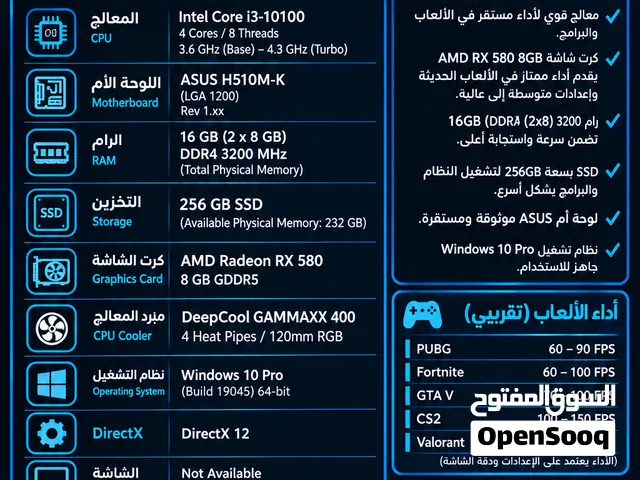Image resolution: width=640 pixels, height=480 pixels.
Task: Click 3.6 GHz (Base) – 4.3 GHz (Turbo)
Action: point(263,49)
